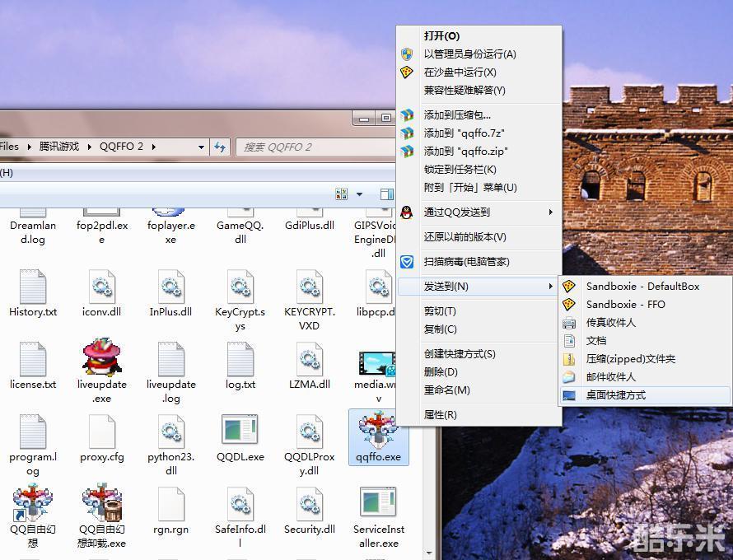
Task: Select the qqffo.exe file icon
Action: tap(378, 429)
